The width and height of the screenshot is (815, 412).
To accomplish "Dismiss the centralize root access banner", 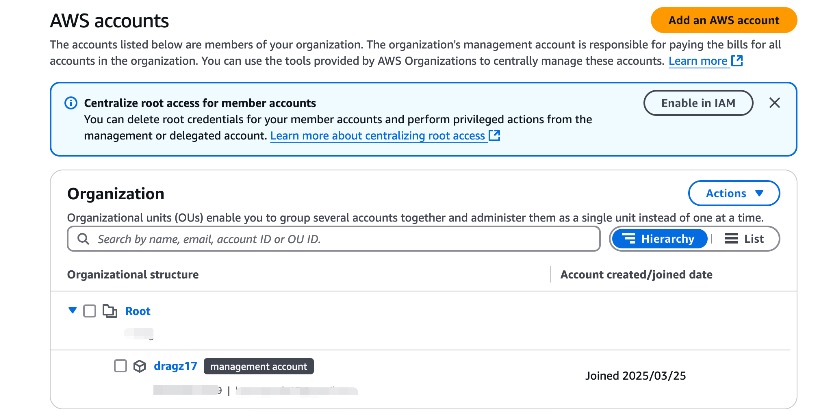I will click(x=774, y=103).
